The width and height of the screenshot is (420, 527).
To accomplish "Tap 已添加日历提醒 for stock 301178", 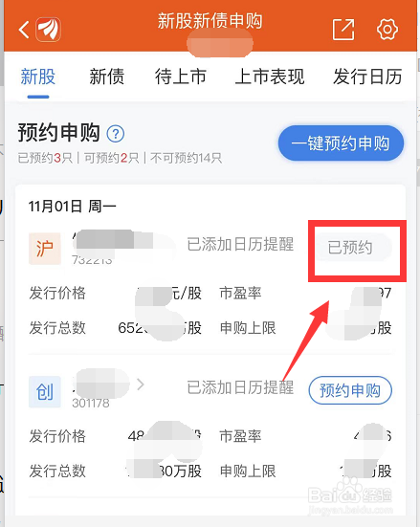I will (x=240, y=387).
